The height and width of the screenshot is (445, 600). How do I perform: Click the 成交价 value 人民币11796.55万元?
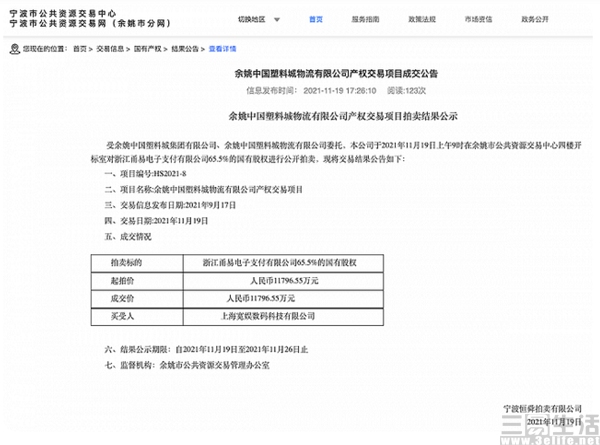[283, 298]
